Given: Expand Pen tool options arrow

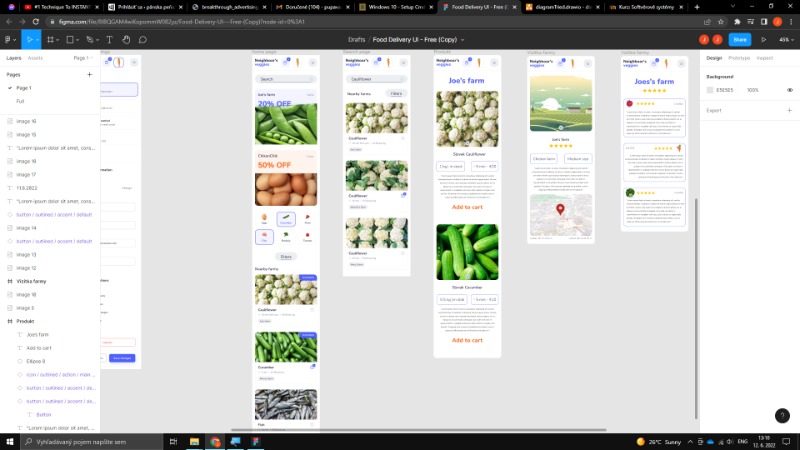Looking at the screenshot, I should 97,40.
